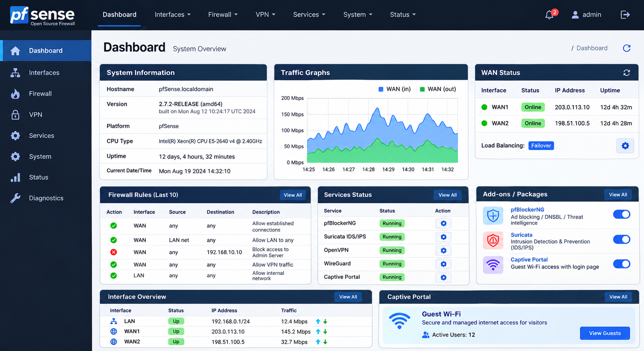This screenshot has height=351, width=644.
Task: View all firewall rules
Action: (293, 195)
